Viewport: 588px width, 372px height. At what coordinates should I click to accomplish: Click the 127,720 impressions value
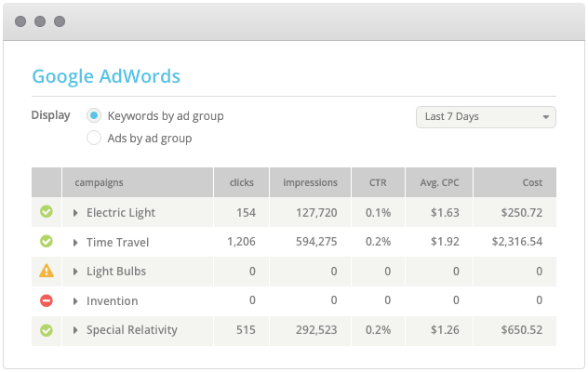(x=316, y=213)
